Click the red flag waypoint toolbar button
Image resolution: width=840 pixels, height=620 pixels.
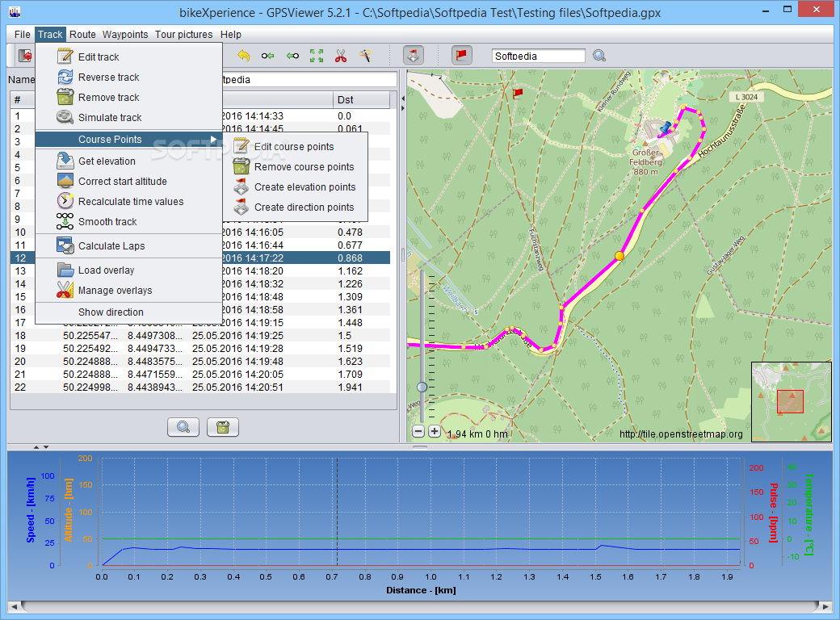[x=461, y=55]
